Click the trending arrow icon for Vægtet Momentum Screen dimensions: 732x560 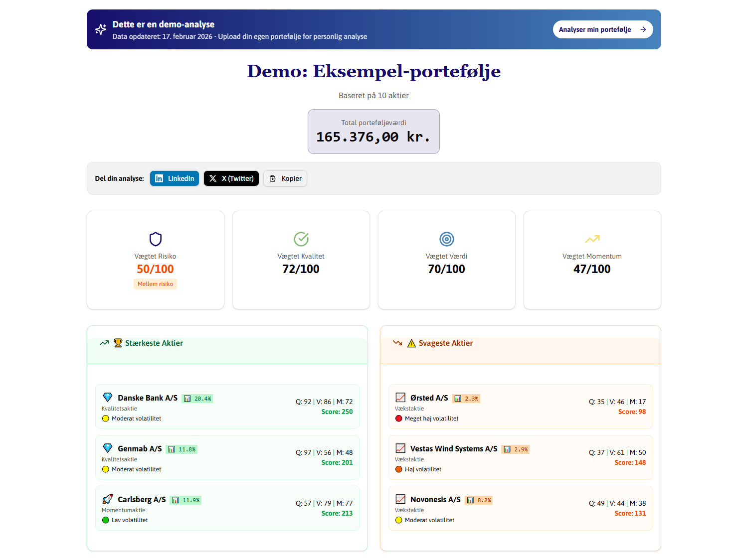point(592,239)
